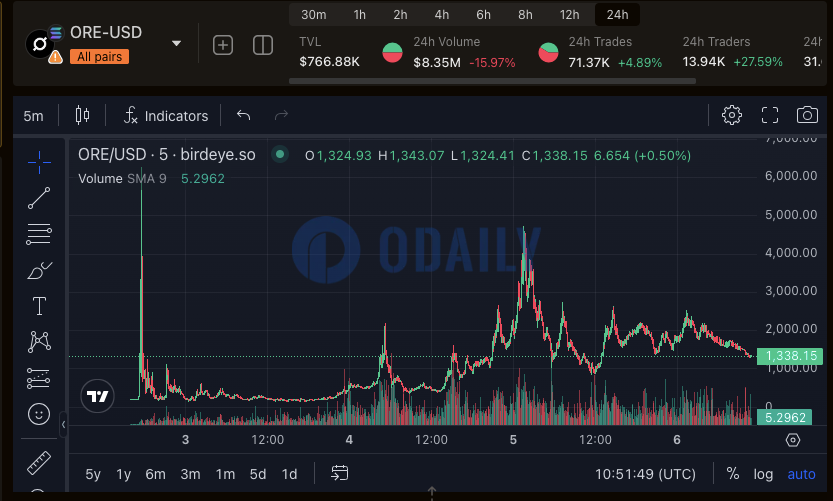The image size is (833, 501).
Task: Click the Volume SMA 9 indicator legend
Action: pos(122,179)
